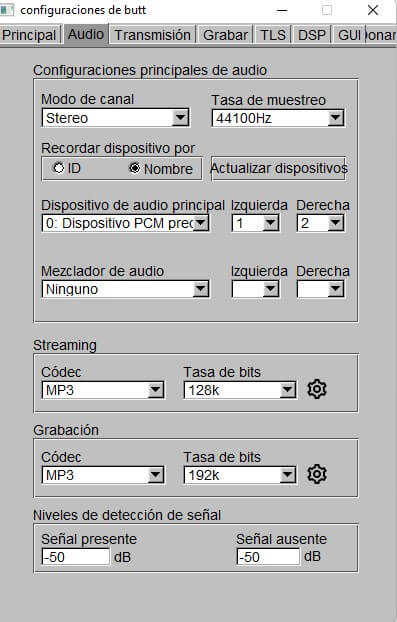Open streaming Tasa de bits 128k dropdown

click(x=240, y=390)
